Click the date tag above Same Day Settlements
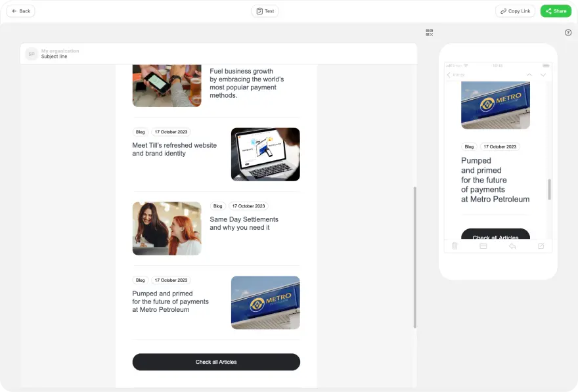Viewport: 578px width, 392px height. [248, 206]
